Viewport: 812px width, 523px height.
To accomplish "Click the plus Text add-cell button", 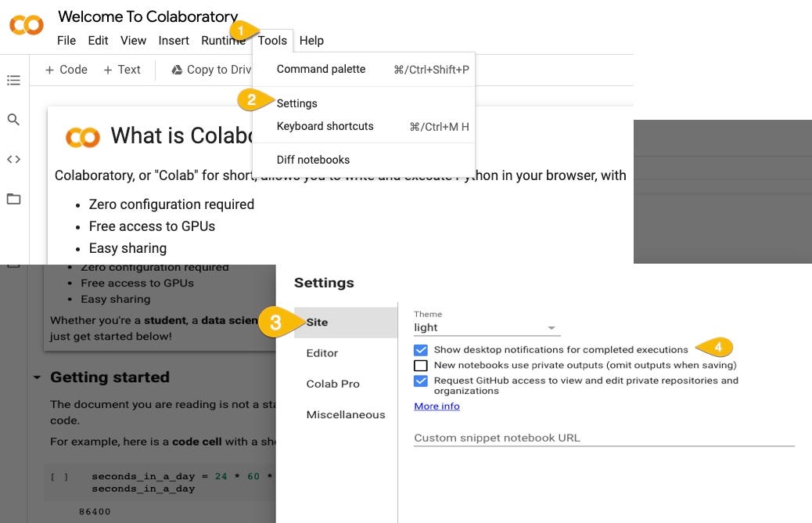I will [121, 70].
